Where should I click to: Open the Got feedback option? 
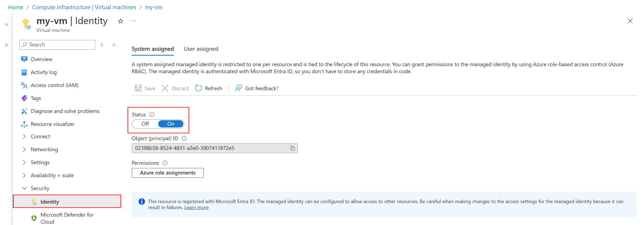pos(257,88)
